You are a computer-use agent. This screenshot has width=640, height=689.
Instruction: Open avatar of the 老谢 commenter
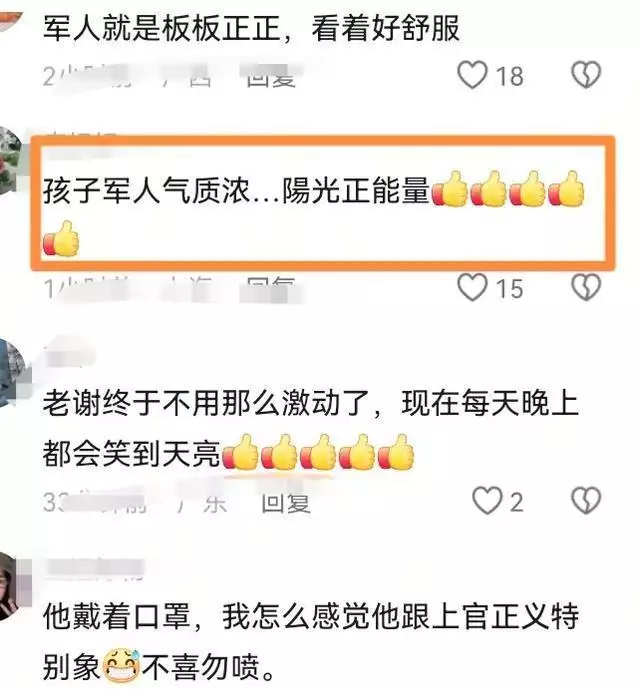coord(11,372)
